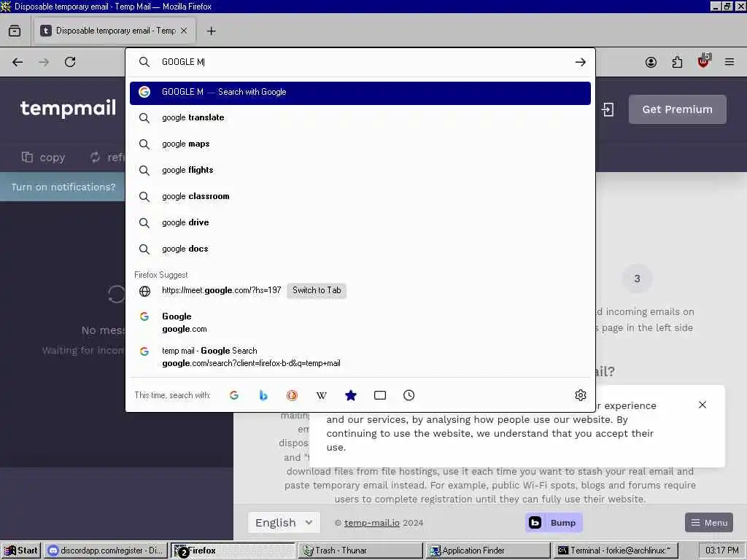Open the Start menu on taskbar
Viewport: 747px width, 560px height.
(21, 551)
